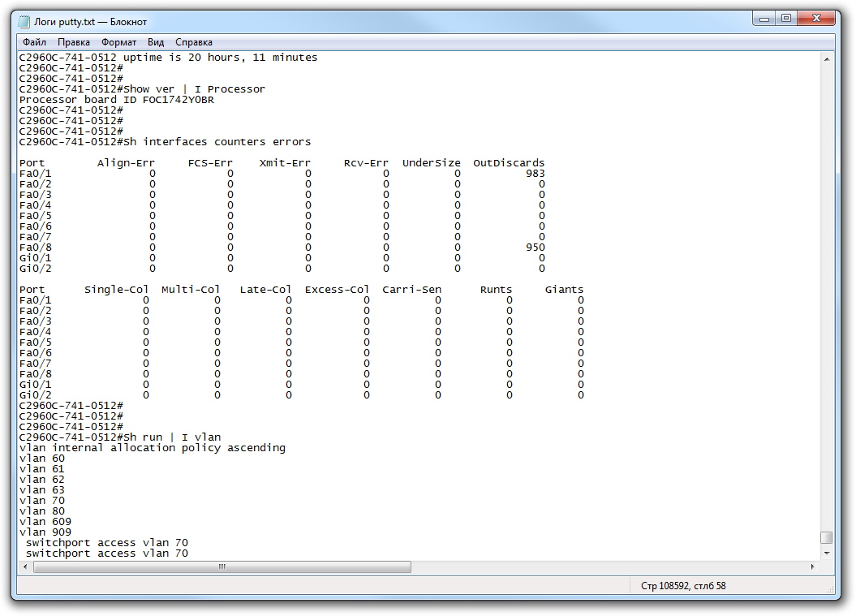Image resolution: width=856 pixels, height=616 pixels.
Task: Click the Notepad icon in the title bar
Action: coord(24,22)
